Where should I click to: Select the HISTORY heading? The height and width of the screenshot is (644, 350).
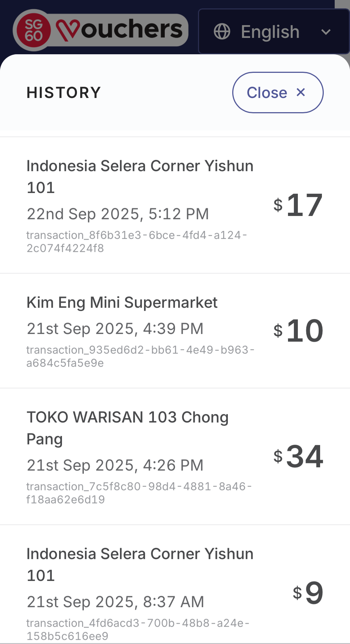pos(64,93)
